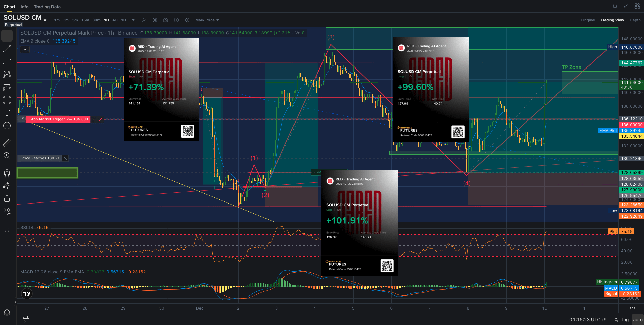This screenshot has width=644, height=325.
Task: Select the crosshair cursor tool
Action: click(7, 36)
